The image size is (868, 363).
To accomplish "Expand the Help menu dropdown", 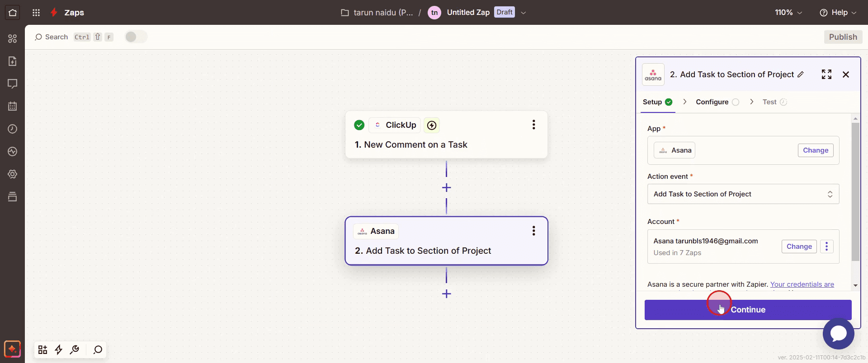I will coord(838,13).
